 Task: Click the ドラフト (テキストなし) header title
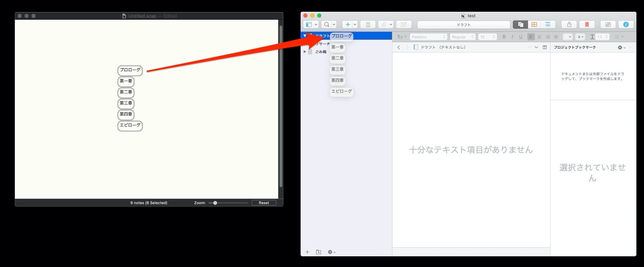pyautogui.click(x=443, y=47)
